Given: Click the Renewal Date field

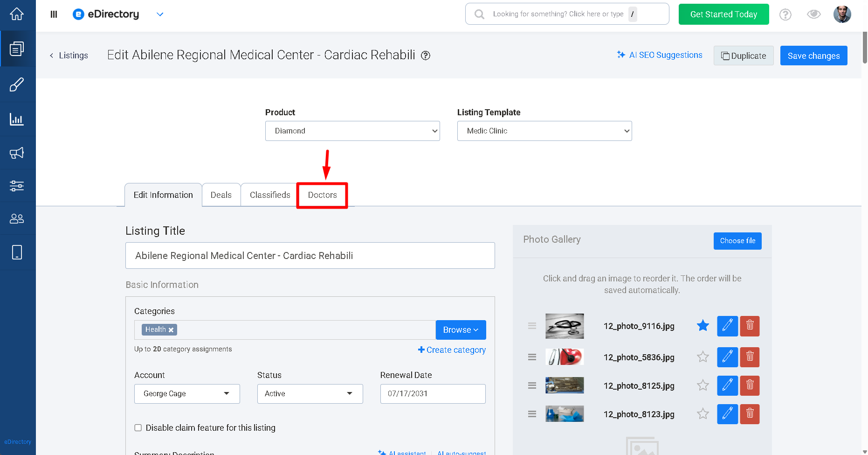Looking at the screenshot, I should [x=433, y=394].
